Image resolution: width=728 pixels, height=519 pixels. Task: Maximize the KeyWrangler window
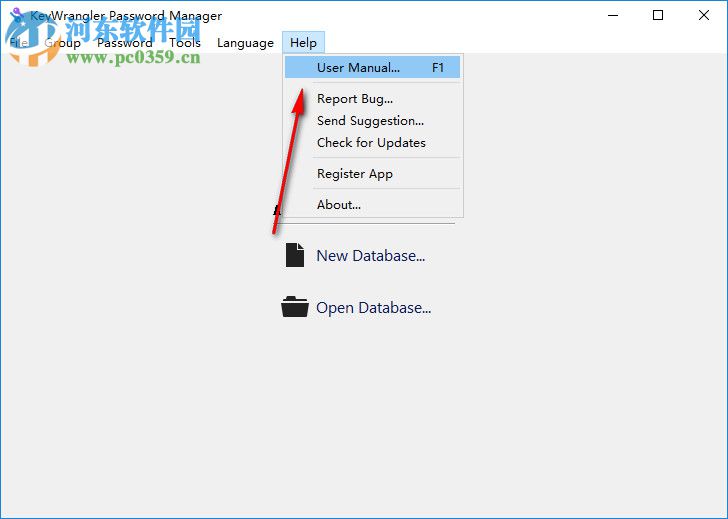click(x=658, y=15)
